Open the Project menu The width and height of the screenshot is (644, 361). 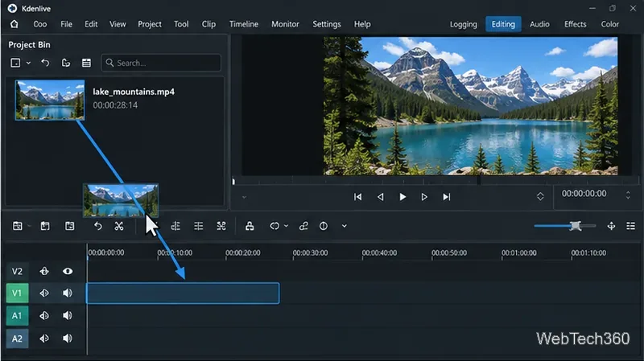(x=150, y=24)
